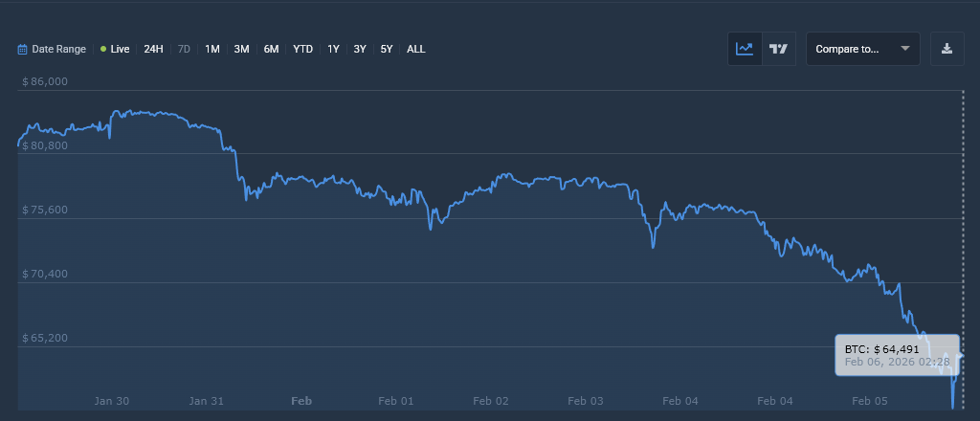Click the Date Range label
The image size is (980, 421).
(x=58, y=49)
